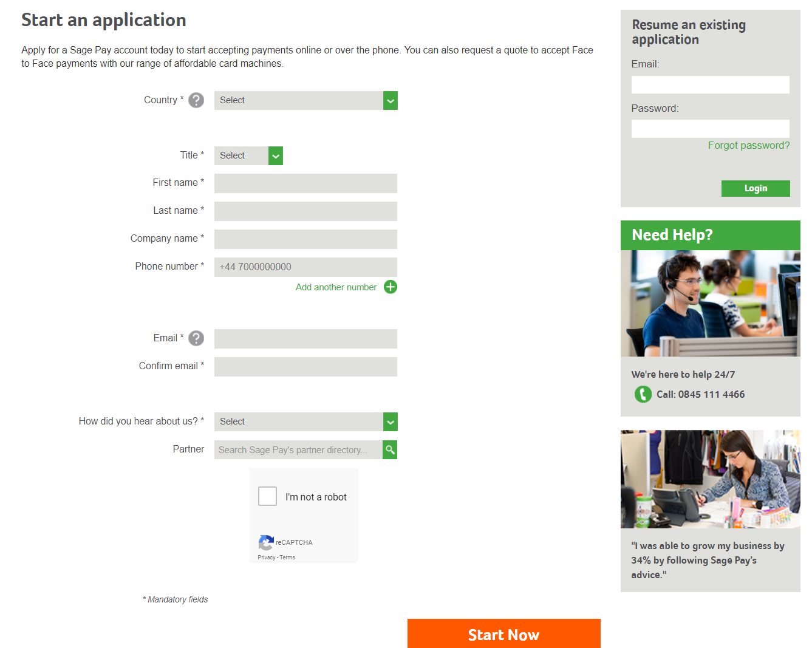
Task: Click the Start Now button
Action: coord(504,634)
